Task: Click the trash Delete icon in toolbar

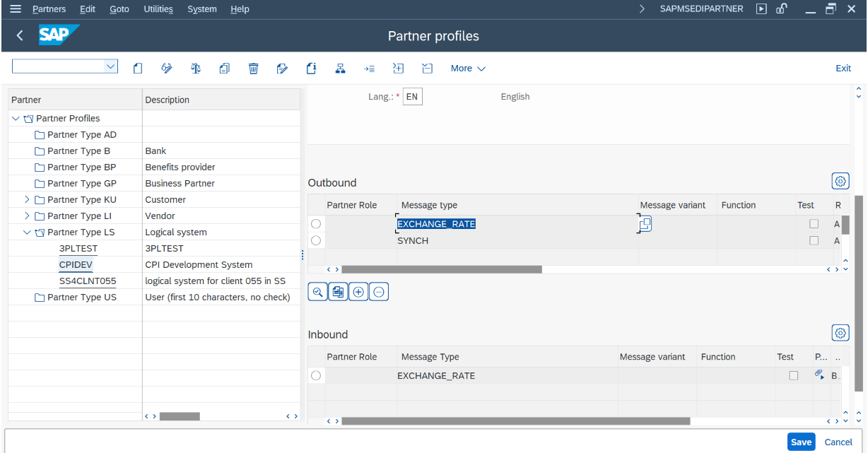Action: pyautogui.click(x=253, y=69)
